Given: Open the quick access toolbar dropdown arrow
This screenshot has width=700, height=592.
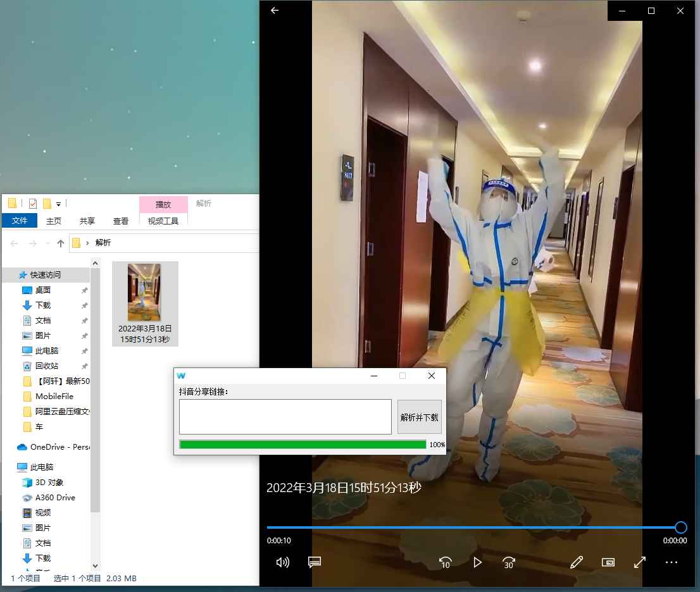Looking at the screenshot, I should pyautogui.click(x=59, y=204).
